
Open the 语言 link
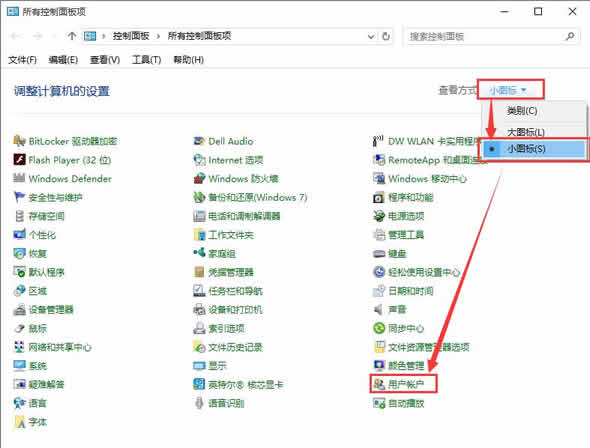pyautogui.click(x=37, y=403)
